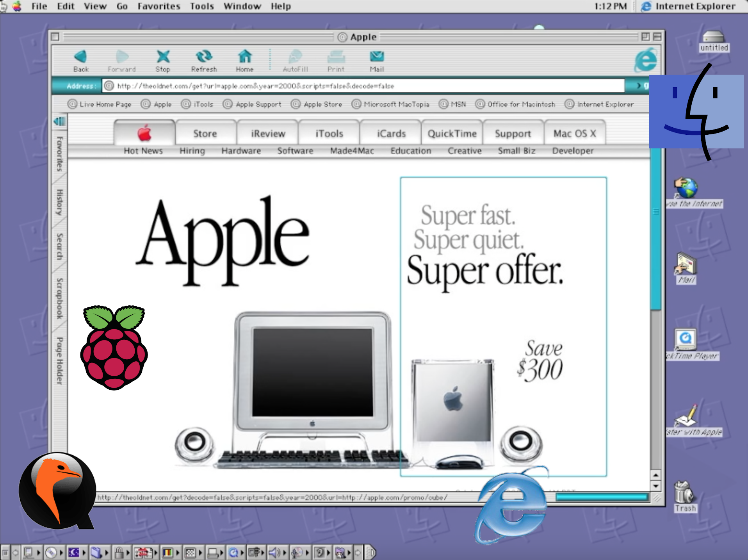Open the Edit menu
748x560 pixels.
(x=66, y=6)
